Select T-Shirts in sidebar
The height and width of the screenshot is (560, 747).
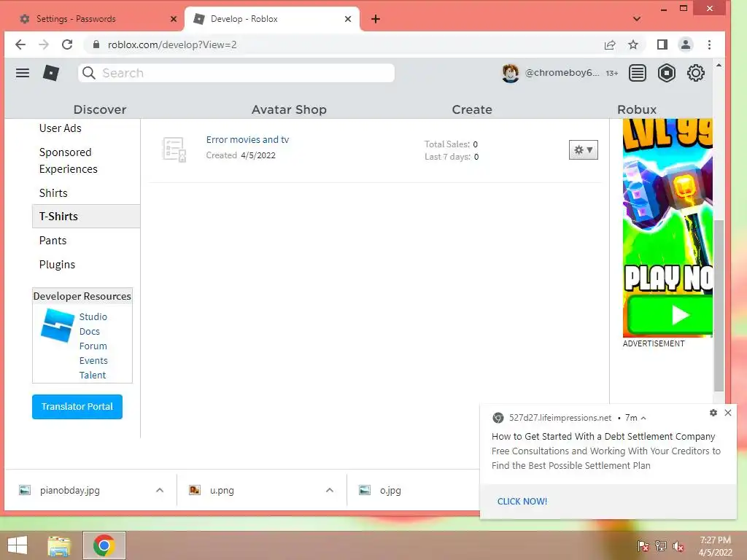click(x=86, y=216)
